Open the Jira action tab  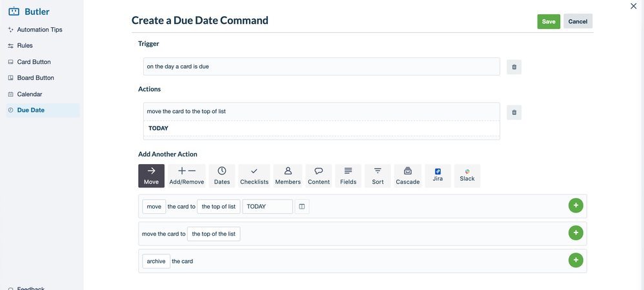(438, 176)
